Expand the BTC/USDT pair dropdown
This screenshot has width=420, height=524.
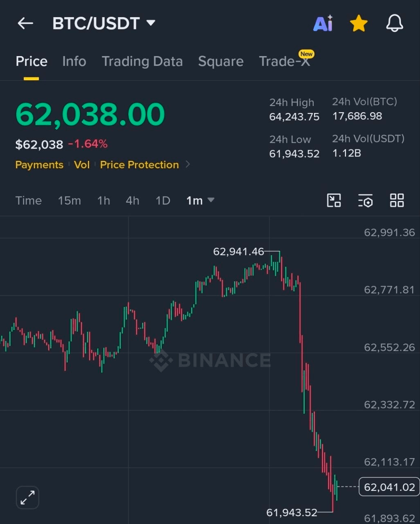[x=151, y=23]
